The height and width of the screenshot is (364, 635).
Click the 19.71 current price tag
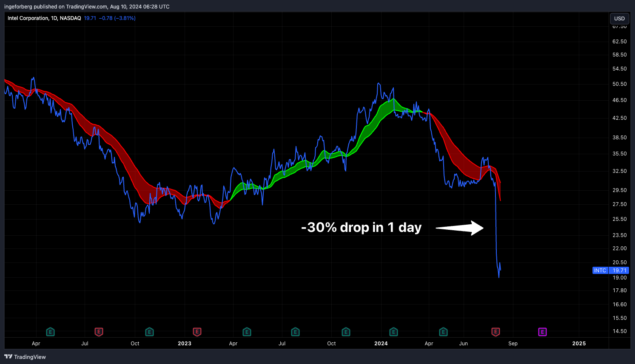pos(619,271)
